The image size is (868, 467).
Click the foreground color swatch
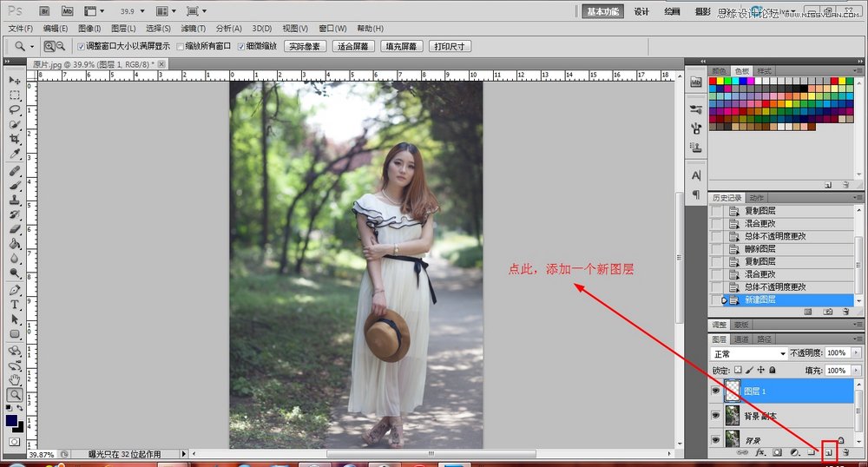tap(12, 421)
